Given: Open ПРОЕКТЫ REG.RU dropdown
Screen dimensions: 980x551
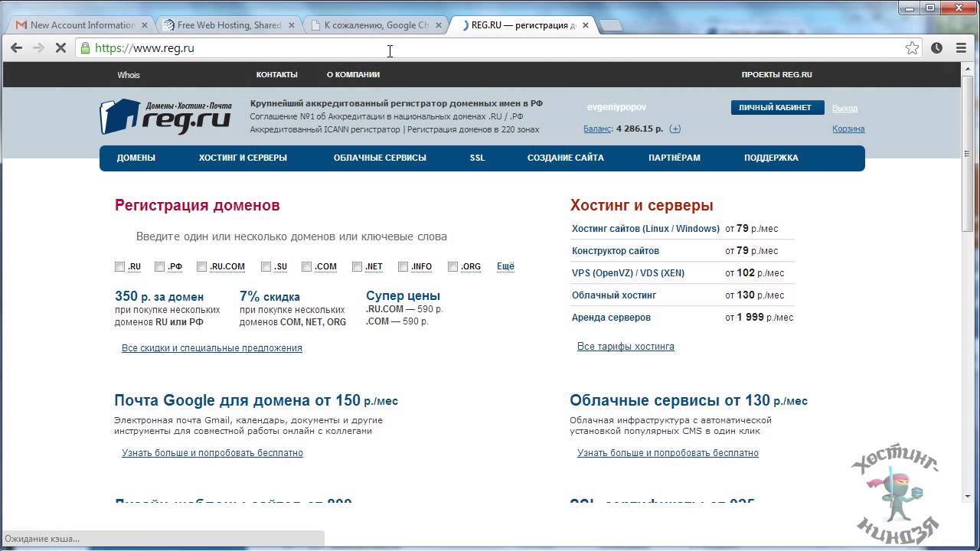Looking at the screenshot, I should pos(776,75).
